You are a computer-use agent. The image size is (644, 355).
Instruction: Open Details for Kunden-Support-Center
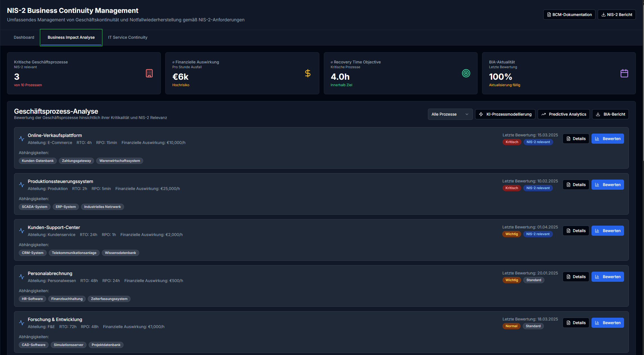[576, 230]
